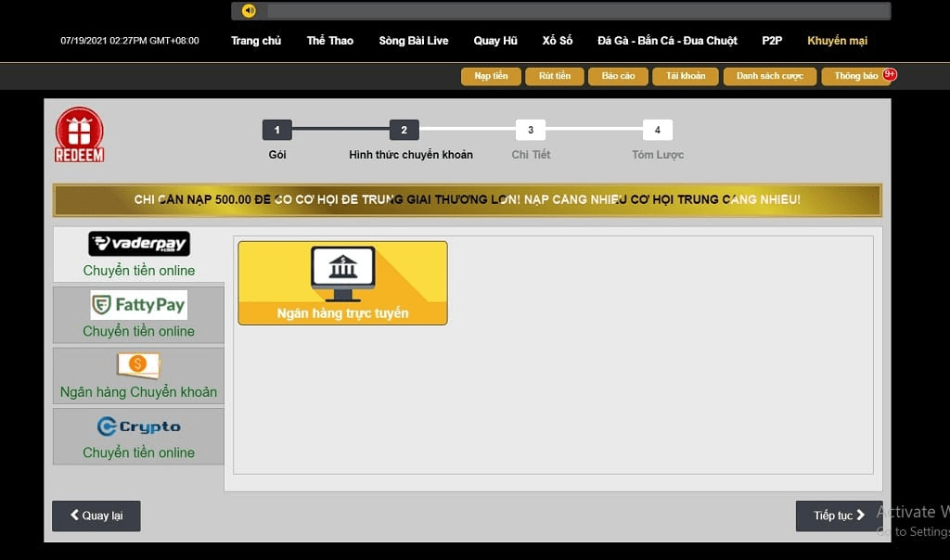This screenshot has width=950, height=560.
Task: Go back with Quay lại button
Action: point(96,515)
